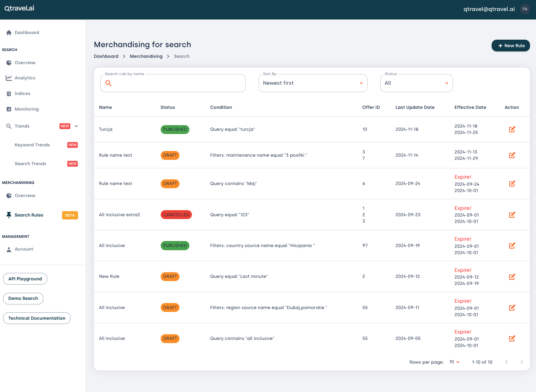Screen dimensions: 536x392
Task: Open the Status filter dropdown
Action: point(416,83)
